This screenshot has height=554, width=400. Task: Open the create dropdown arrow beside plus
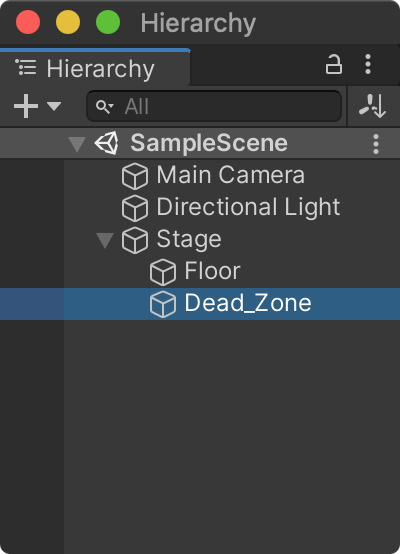tap(54, 106)
